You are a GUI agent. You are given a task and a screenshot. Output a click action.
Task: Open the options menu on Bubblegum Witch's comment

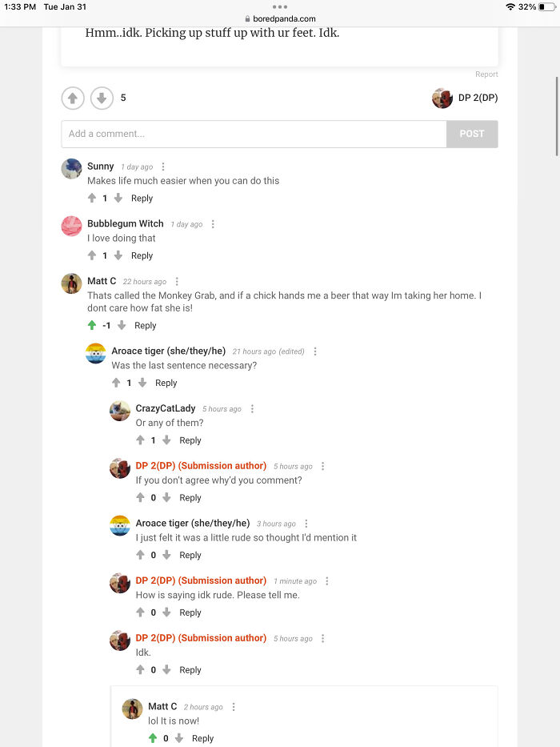[213, 224]
